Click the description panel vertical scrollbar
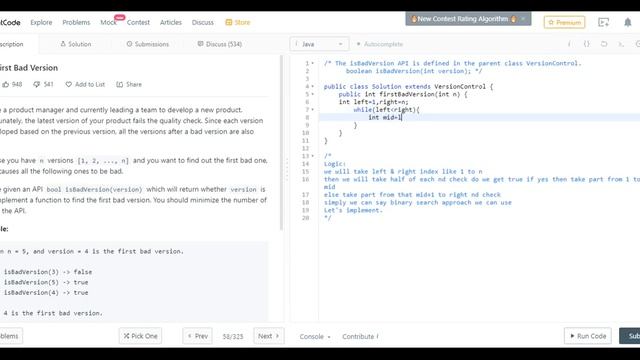640x360 pixels. tap(281, 143)
